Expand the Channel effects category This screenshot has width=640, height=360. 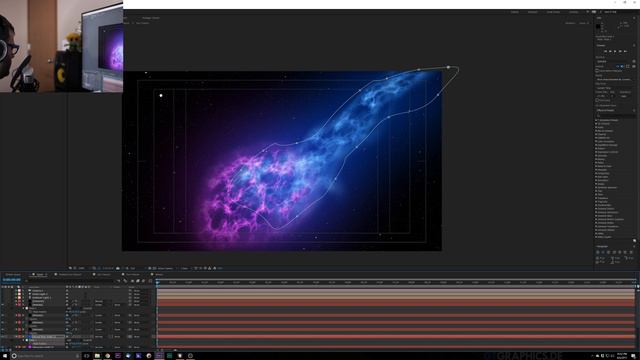click(x=596, y=134)
